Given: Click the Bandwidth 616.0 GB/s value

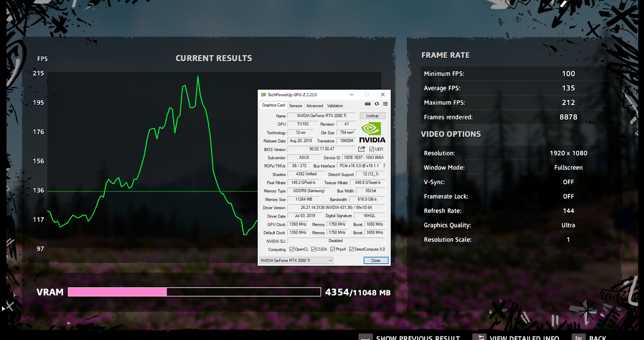Looking at the screenshot, I should pos(367,199).
